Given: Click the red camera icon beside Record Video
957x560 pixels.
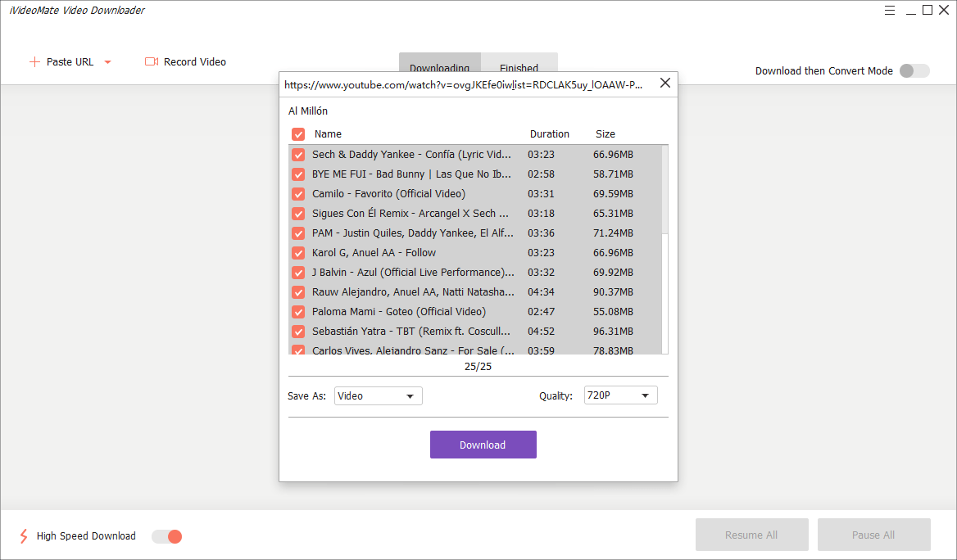Looking at the screenshot, I should [x=151, y=61].
